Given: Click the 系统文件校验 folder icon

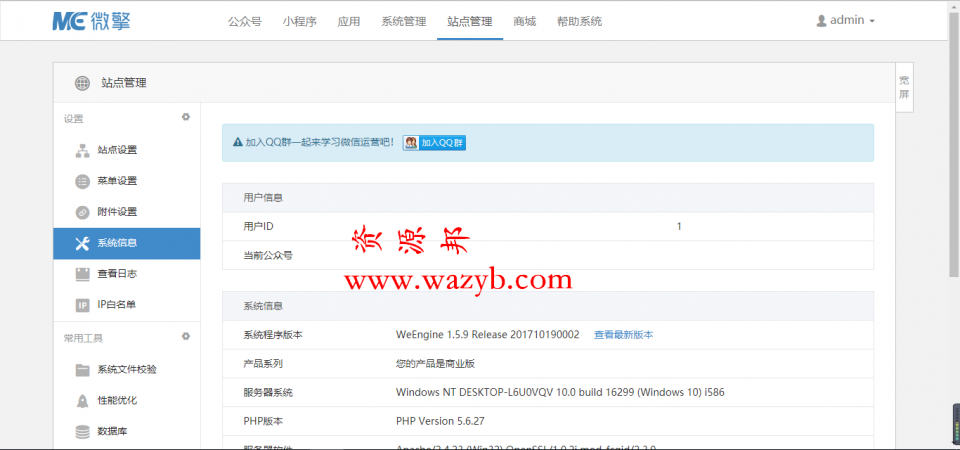Looking at the screenshot, I should (x=82, y=370).
